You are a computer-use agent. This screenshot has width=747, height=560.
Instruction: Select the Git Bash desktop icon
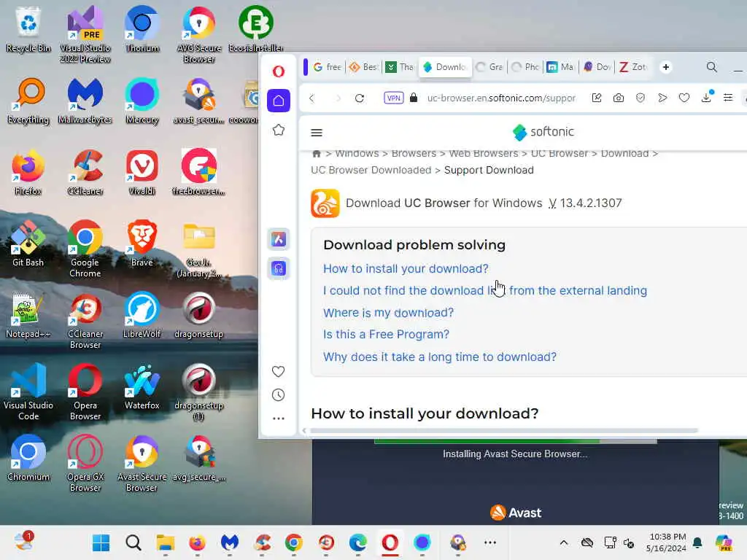tap(28, 244)
